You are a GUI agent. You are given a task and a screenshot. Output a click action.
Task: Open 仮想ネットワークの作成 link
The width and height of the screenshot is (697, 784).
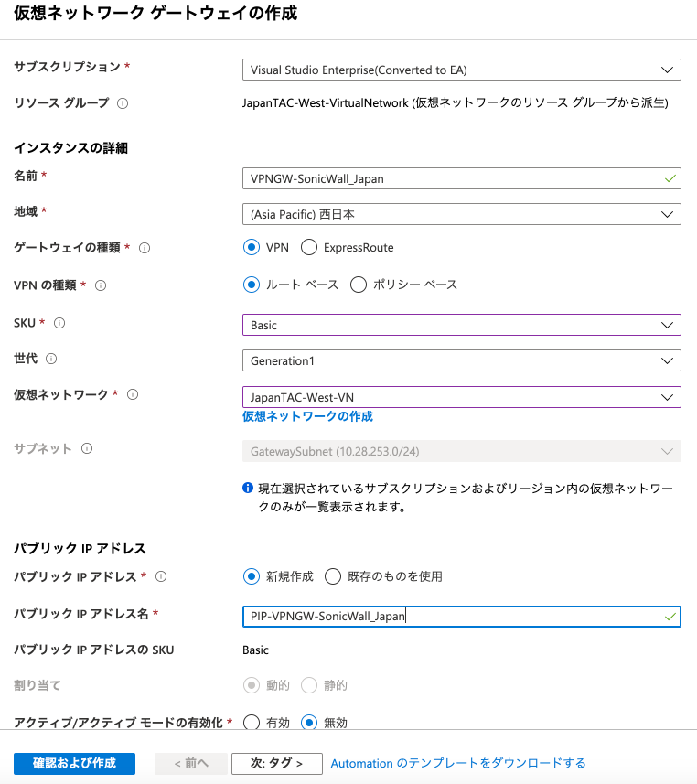click(307, 416)
